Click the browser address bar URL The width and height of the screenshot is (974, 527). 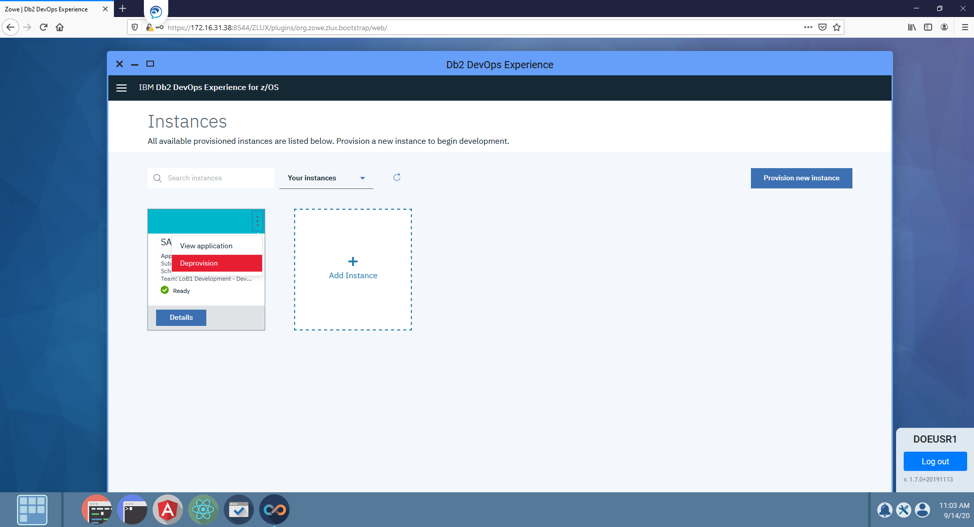coord(277,27)
